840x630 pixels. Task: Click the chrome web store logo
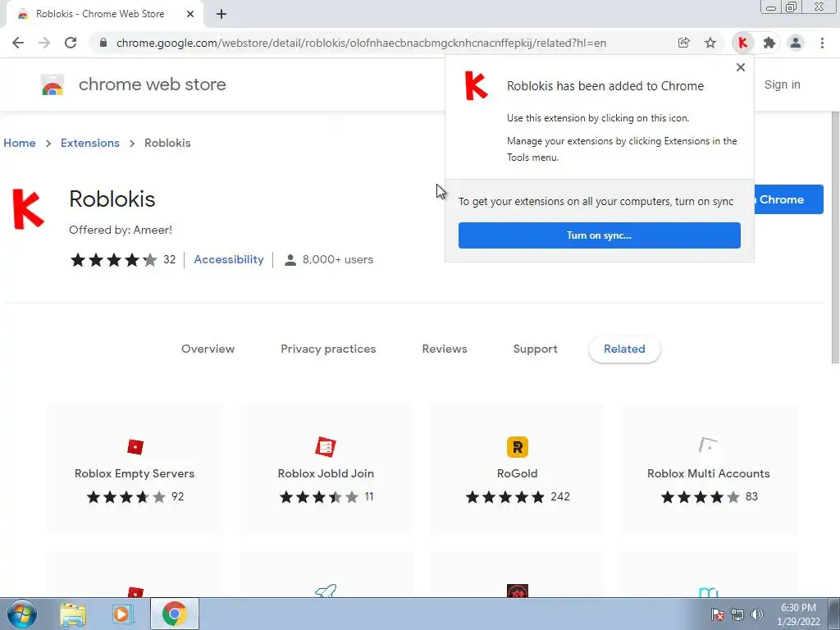(x=52, y=84)
